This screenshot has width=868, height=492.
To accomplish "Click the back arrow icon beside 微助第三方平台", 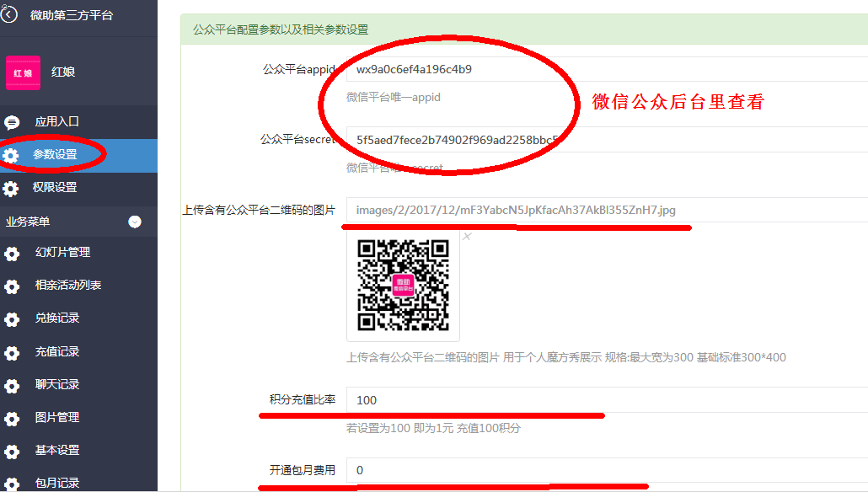I will [x=9, y=15].
